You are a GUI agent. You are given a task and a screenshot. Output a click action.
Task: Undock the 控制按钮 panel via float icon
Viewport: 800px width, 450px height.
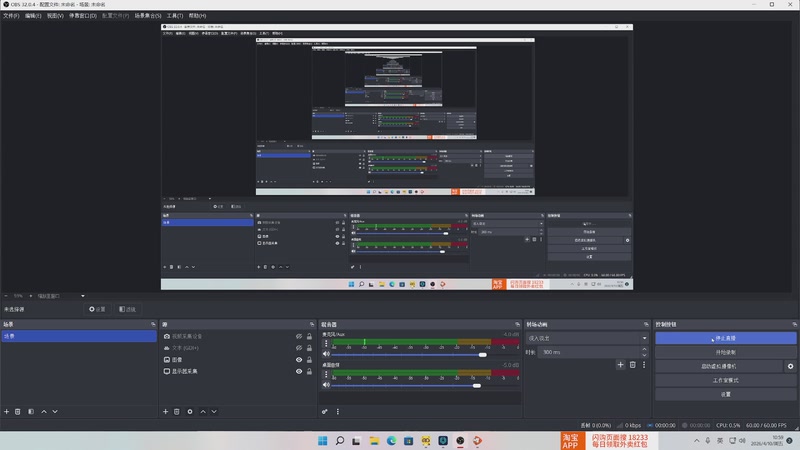pos(794,324)
